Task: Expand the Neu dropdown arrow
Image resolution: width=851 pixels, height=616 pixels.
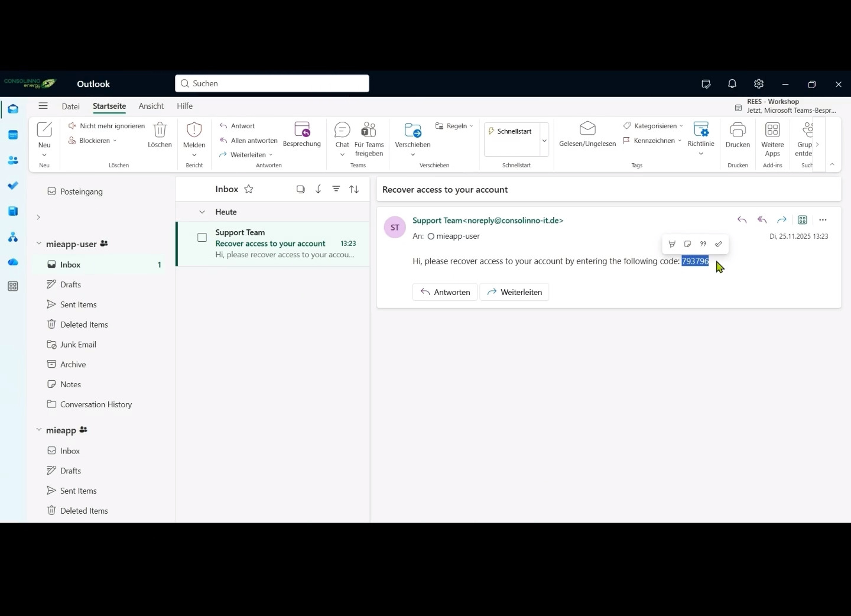Action: coord(44,155)
